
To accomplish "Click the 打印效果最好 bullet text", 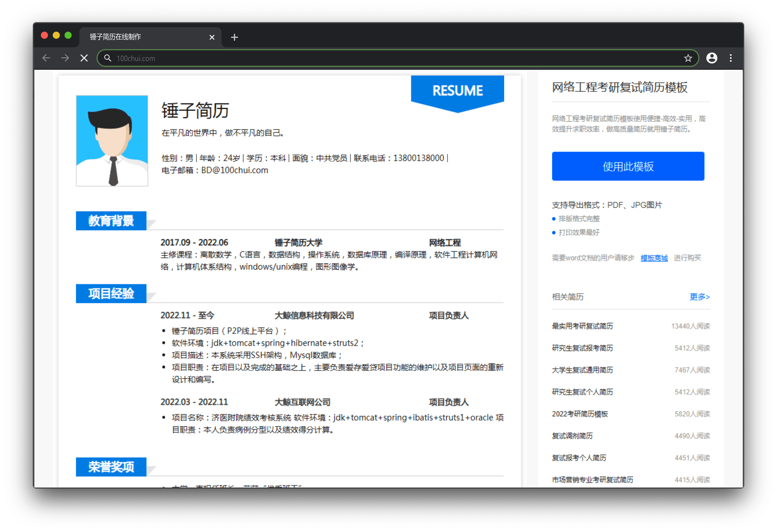I will (x=579, y=233).
